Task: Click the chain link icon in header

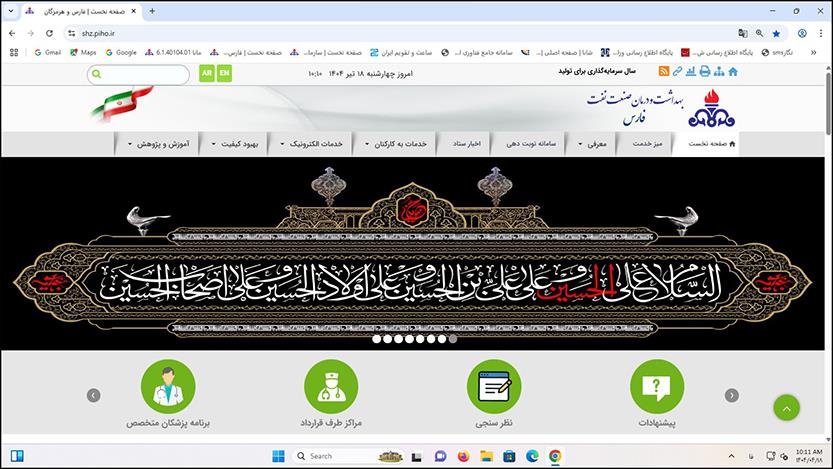Action: (677, 72)
